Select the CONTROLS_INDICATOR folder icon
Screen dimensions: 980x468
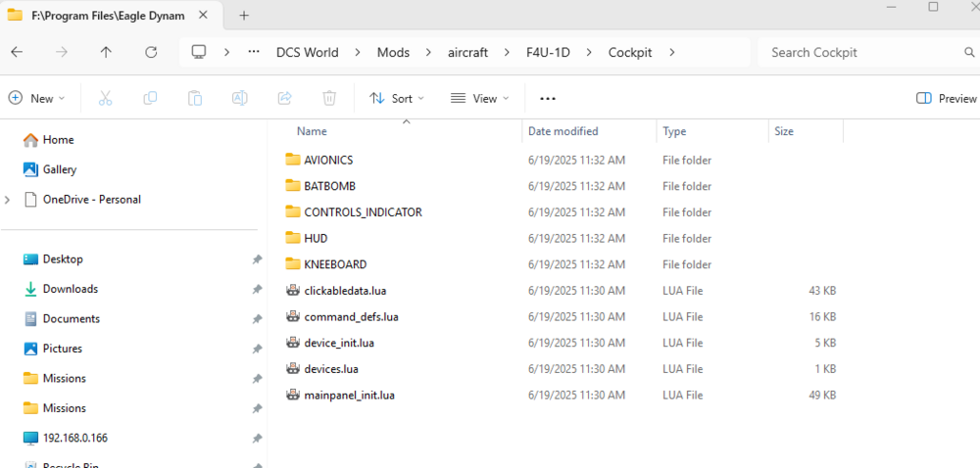[292, 212]
